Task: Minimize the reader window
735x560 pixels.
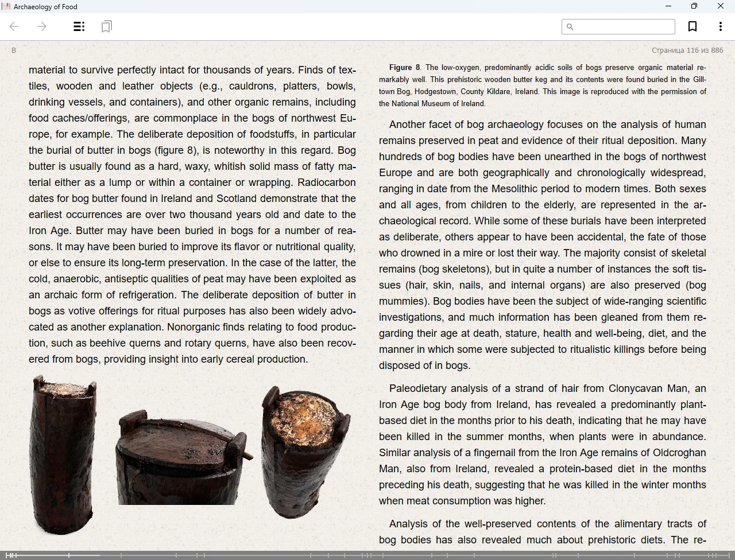Action: click(x=668, y=6)
